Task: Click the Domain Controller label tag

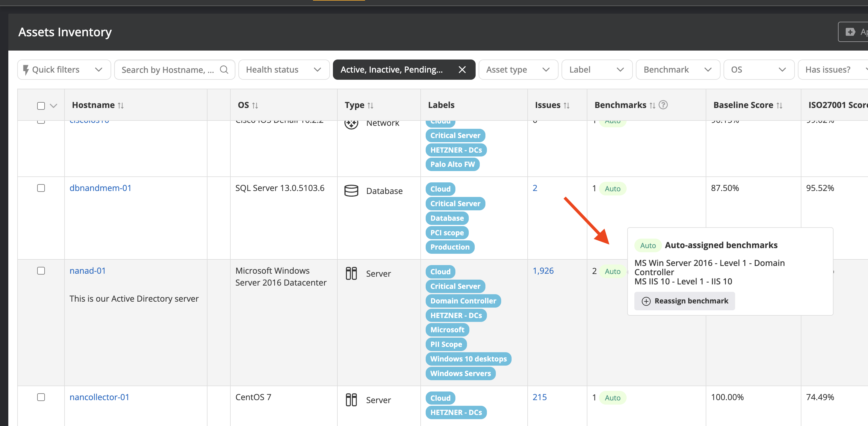Action: [463, 300]
